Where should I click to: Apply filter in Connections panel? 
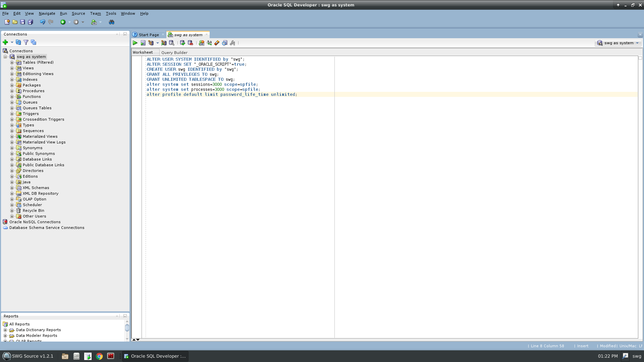tap(26, 42)
